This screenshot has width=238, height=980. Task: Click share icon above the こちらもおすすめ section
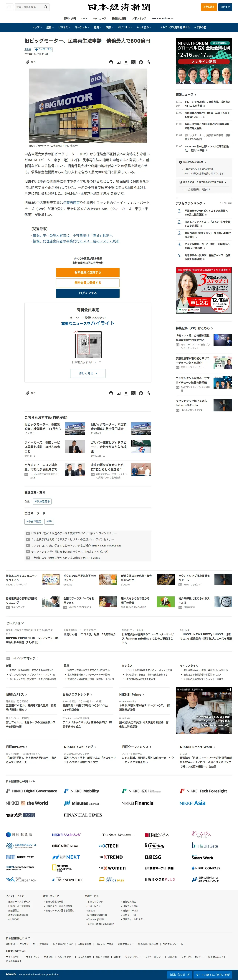pyautogui.click(x=148, y=393)
